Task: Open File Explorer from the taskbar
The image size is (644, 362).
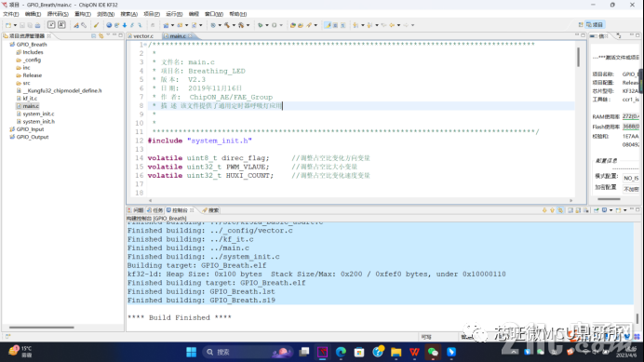Action: pos(396,352)
